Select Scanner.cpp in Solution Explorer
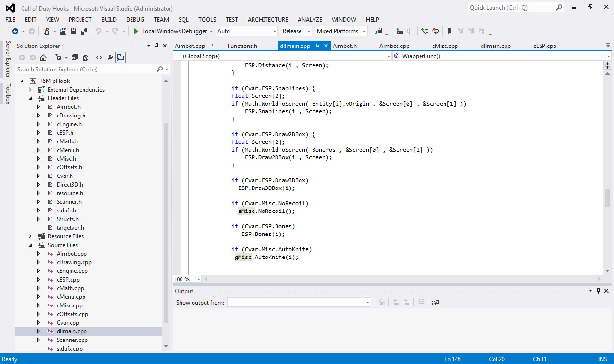This screenshot has width=614, height=364. [x=72, y=340]
